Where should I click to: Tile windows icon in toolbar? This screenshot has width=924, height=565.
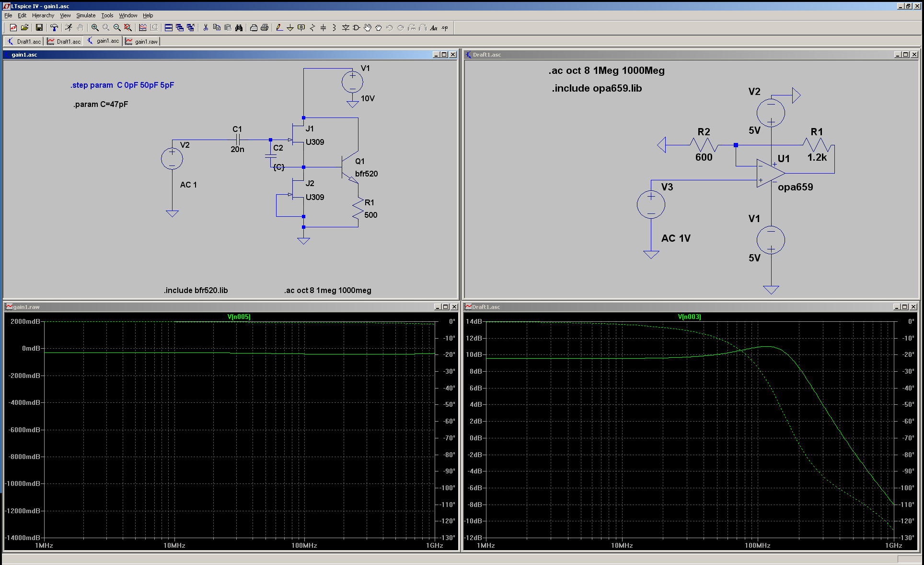(x=169, y=28)
